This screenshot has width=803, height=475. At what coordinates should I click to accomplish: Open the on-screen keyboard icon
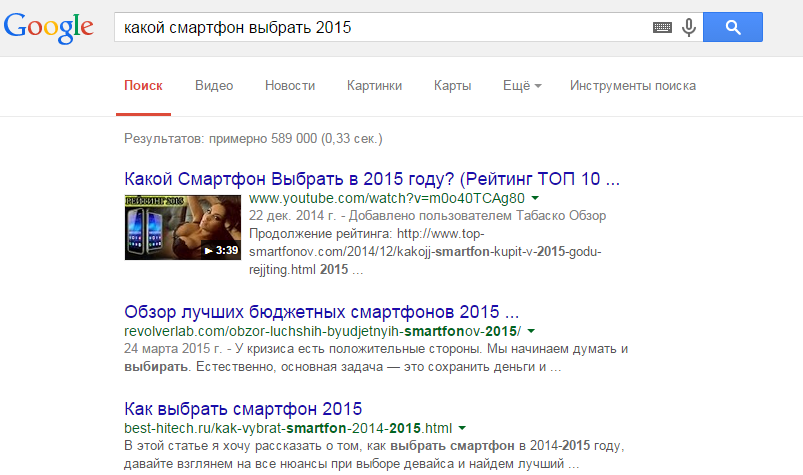pos(662,28)
